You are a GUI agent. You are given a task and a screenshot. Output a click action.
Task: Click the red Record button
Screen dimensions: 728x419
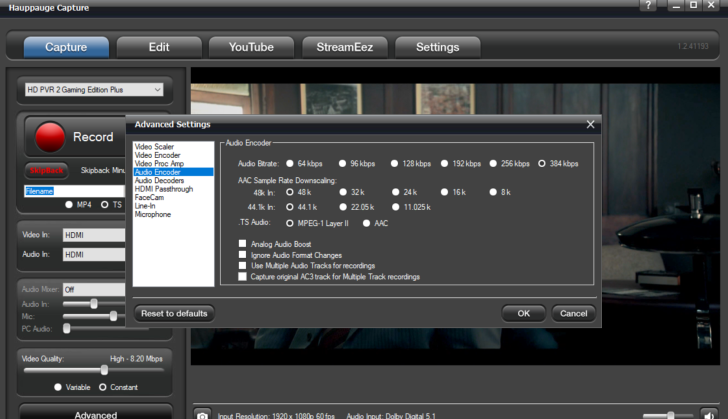pyautogui.click(x=50, y=137)
